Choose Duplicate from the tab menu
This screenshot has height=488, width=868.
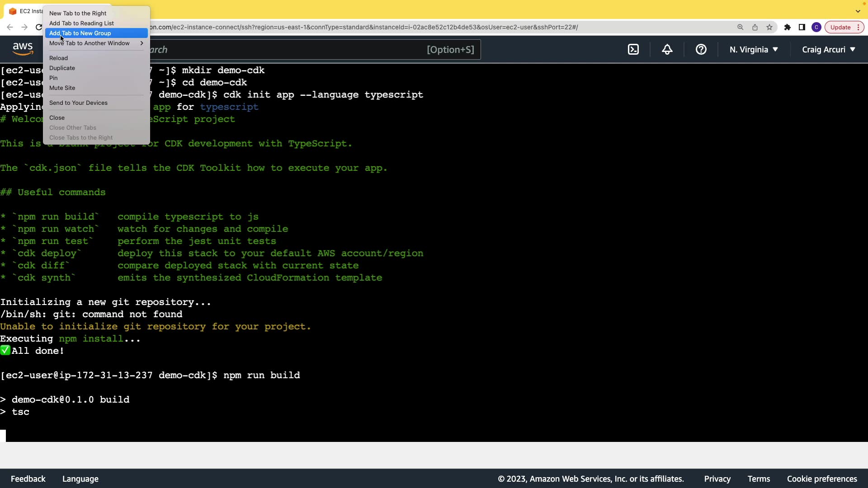[x=62, y=68]
